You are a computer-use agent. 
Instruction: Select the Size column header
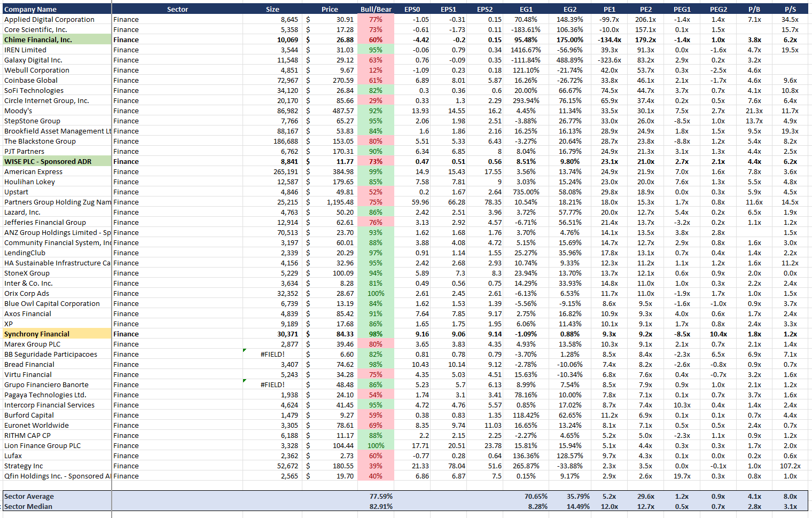click(272, 9)
